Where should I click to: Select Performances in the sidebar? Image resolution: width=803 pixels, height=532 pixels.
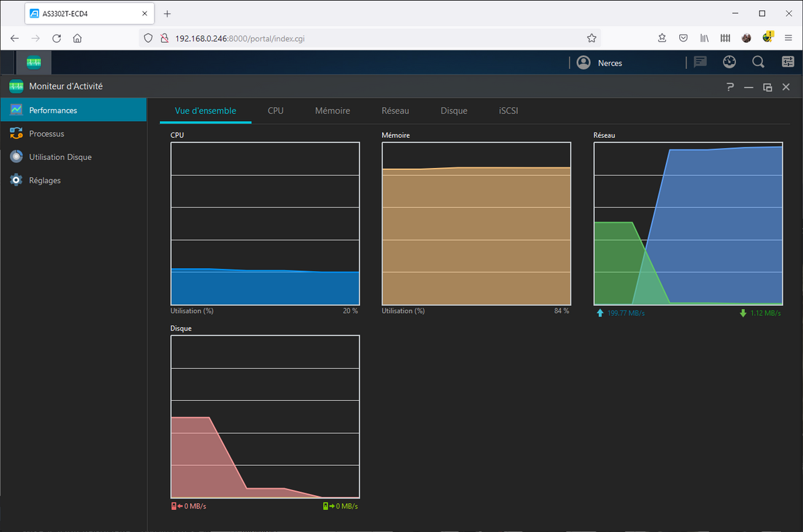pos(74,110)
